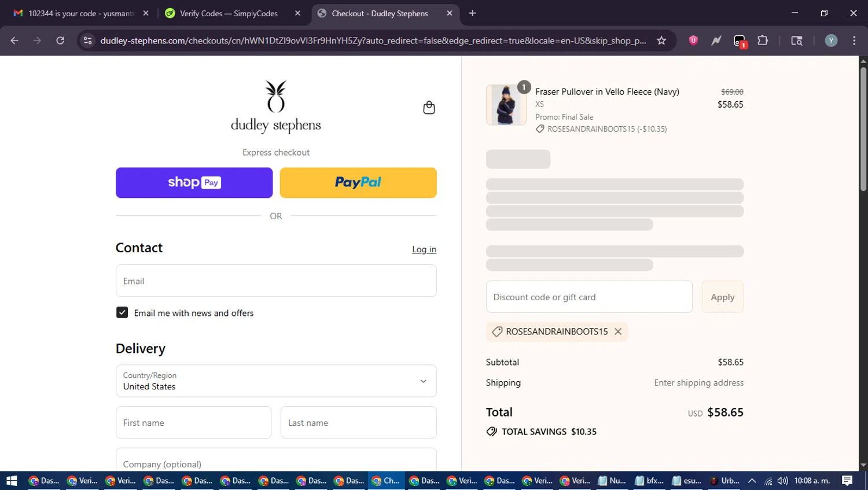The image size is (868, 490).
Task: Click the Log in link
Action: 424,249
